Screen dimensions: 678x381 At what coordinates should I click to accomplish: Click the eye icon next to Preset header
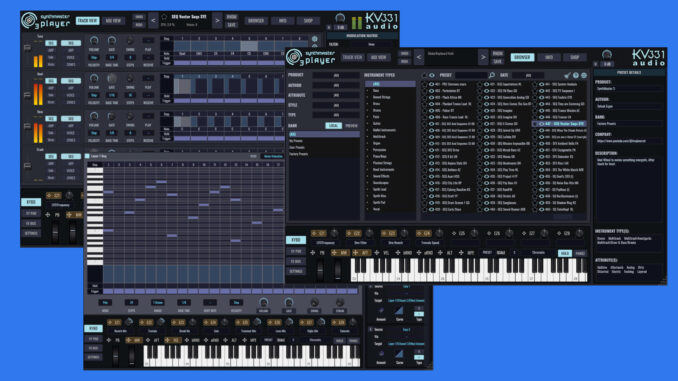click(x=432, y=75)
